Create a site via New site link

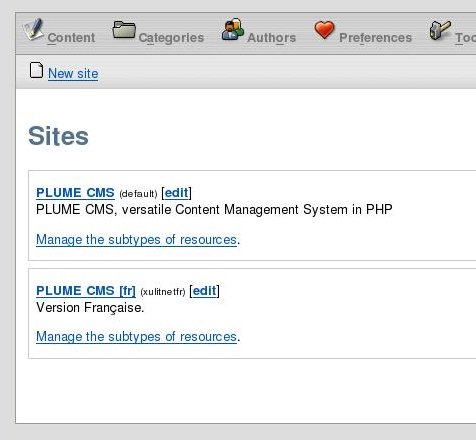pyautogui.click(x=73, y=74)
